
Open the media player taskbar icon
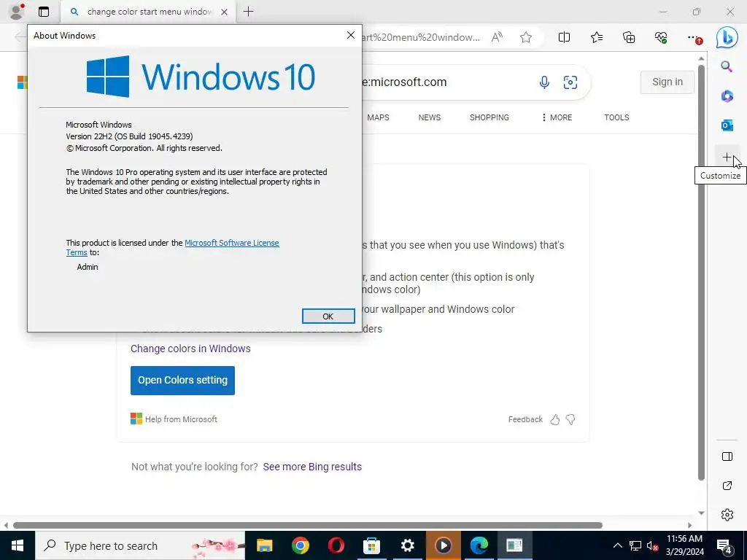tap(443, 545)
